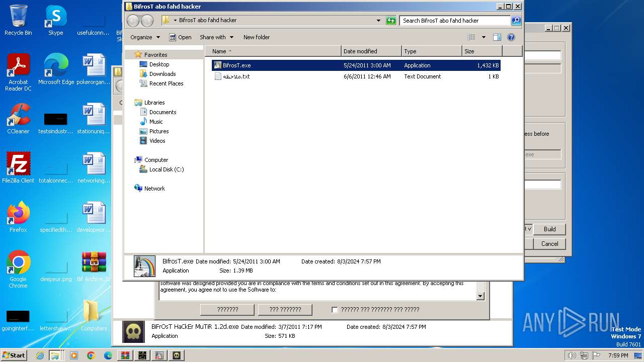Sort by Name column header
The width and height of the screenshot is (644, 362).
(273, 51)
